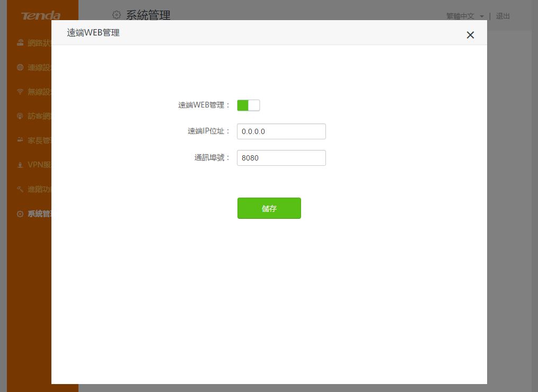Click the 通訊埠號 field showing 8080

point(281,158)
